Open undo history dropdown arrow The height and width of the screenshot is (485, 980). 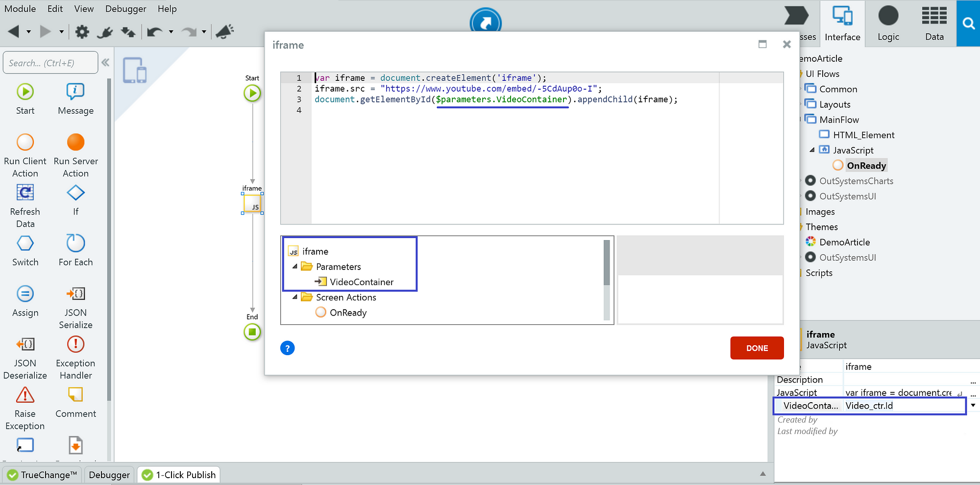click(x=171, y=32)
